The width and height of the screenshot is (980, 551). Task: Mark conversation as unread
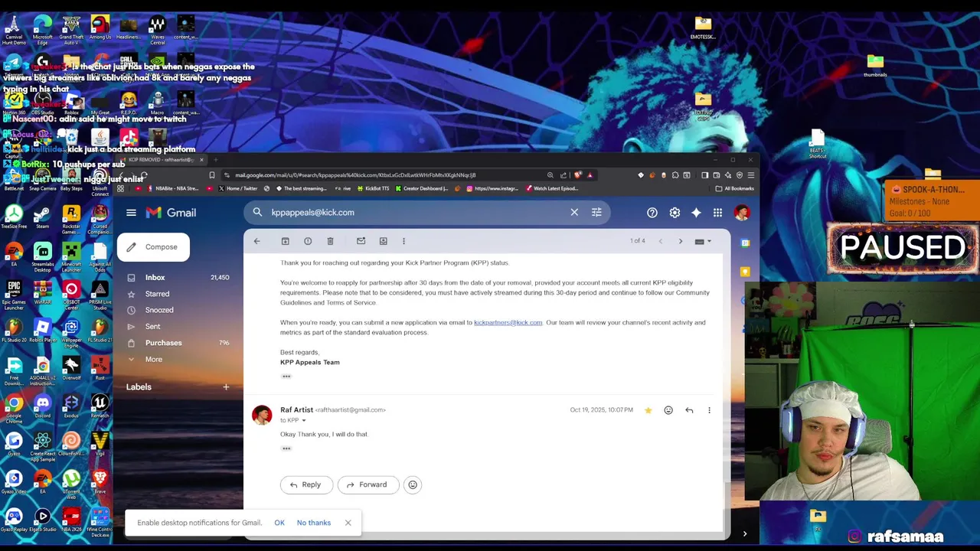click(x=361, y=241)
